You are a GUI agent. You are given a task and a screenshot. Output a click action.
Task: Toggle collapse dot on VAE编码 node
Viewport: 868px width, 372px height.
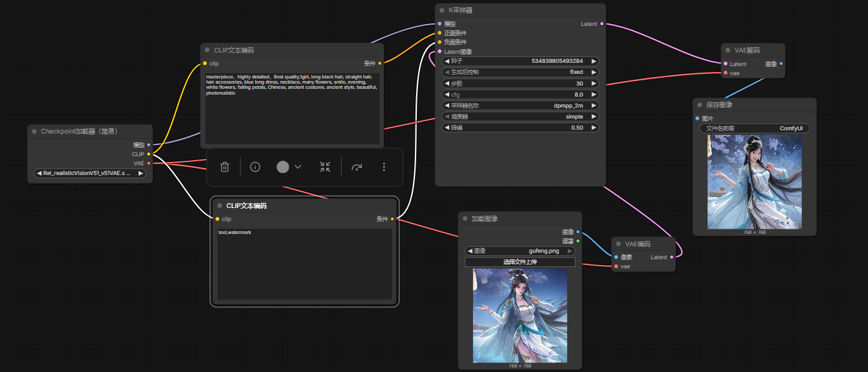[x=619, y=244]
